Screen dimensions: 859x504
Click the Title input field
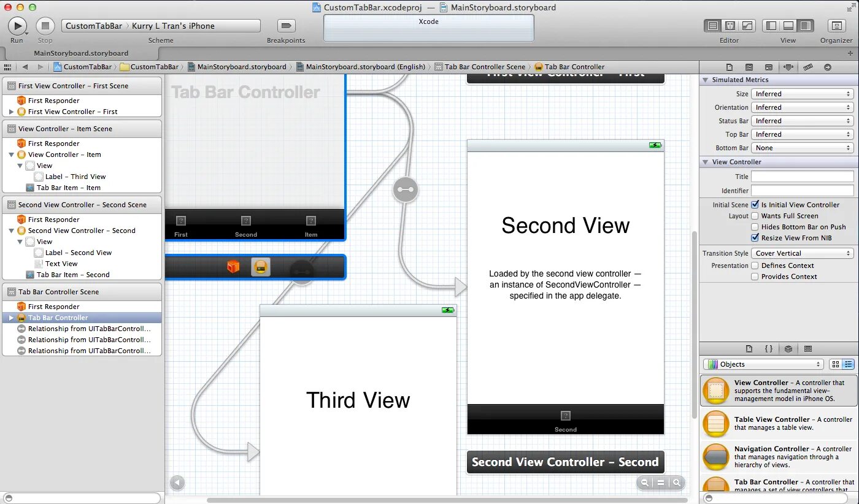click(x=803, y=177)
